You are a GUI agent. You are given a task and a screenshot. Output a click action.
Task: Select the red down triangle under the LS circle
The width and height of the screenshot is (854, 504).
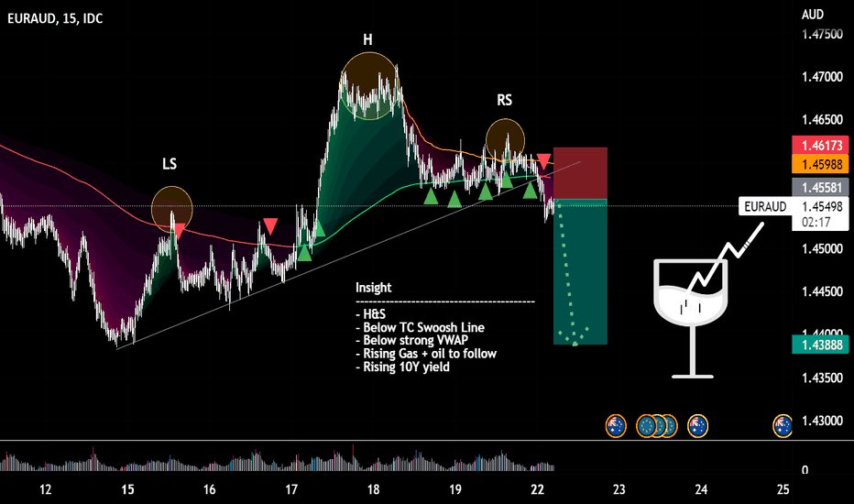[x=178, y=232]
